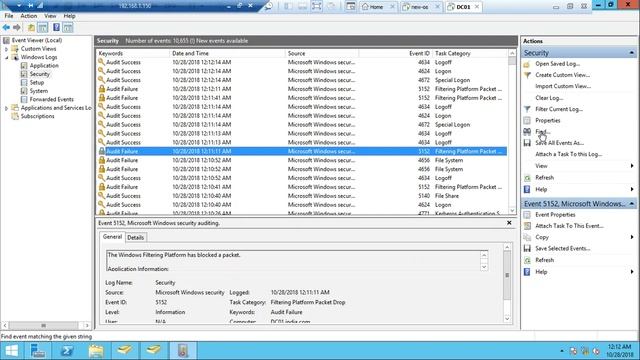Open the Windows Start button

pos(12,351)
